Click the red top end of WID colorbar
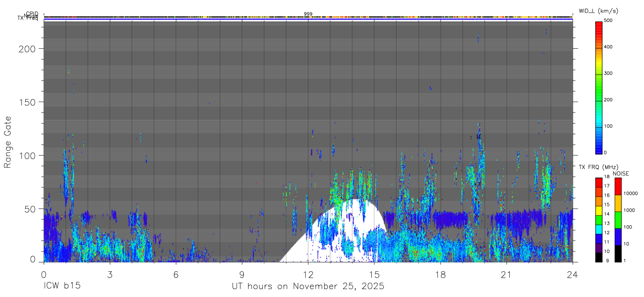This screenshot has width=644, height=297. [599, 25]
